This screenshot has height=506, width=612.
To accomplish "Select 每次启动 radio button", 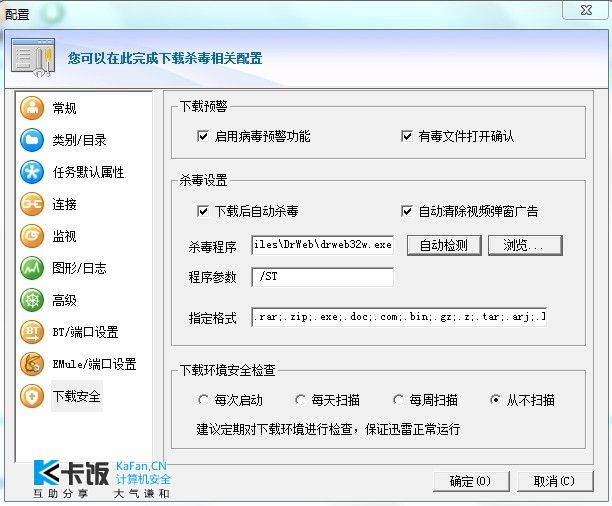I will click(203, 400).
